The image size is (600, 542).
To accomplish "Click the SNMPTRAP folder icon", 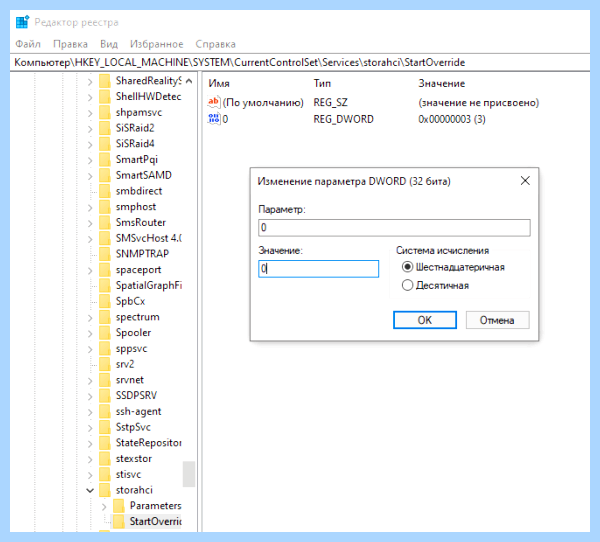I will point(104,254).
